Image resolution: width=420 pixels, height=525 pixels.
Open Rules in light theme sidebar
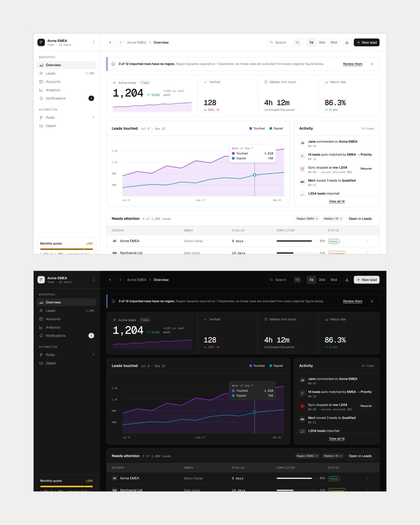(x=66, y=118)
